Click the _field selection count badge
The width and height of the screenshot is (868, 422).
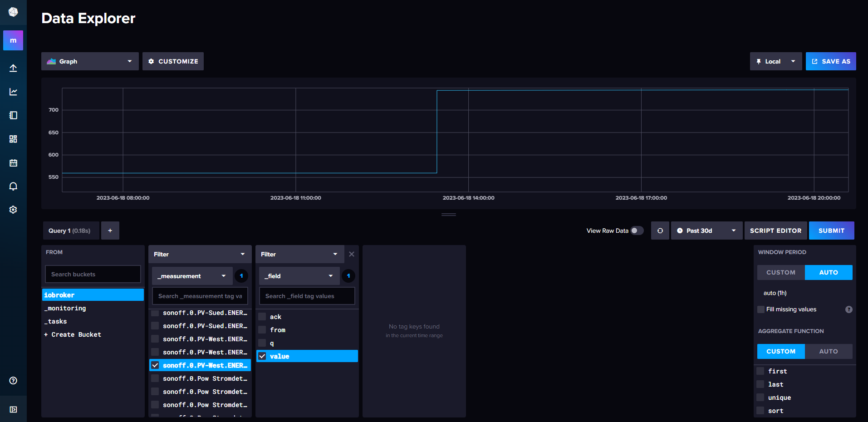point(348,276)
